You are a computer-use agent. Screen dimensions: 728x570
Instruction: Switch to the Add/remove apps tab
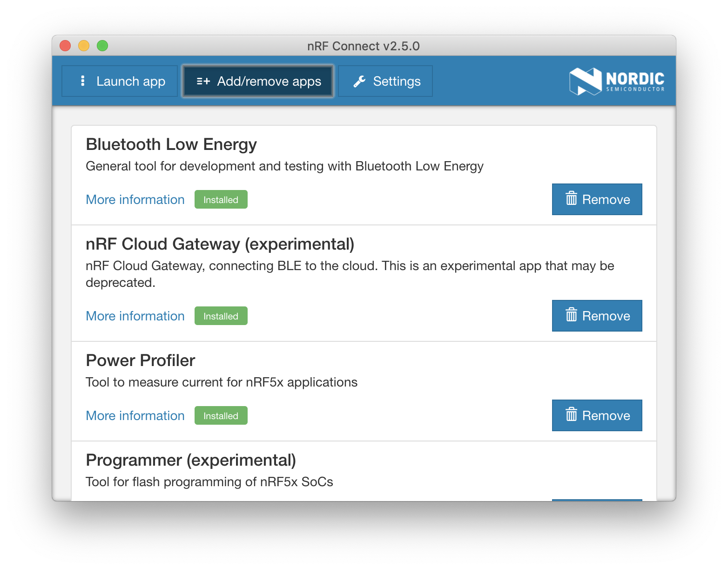pos(258,81)
